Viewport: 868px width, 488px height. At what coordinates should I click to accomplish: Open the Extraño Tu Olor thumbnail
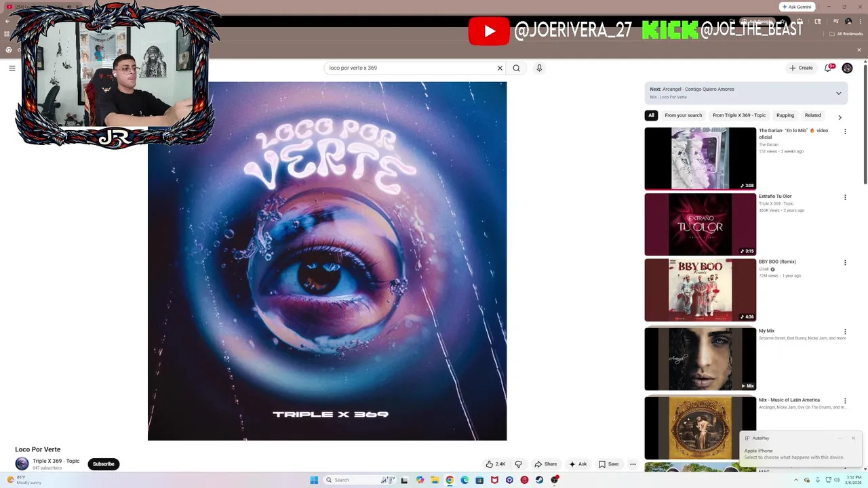pyautogui.click(x=701, y=224)
